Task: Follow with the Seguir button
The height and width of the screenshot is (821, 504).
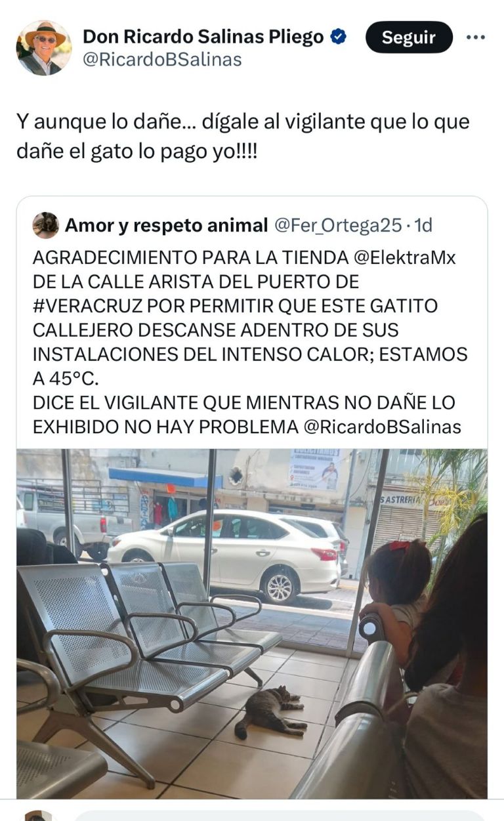Action: (409, 37)
